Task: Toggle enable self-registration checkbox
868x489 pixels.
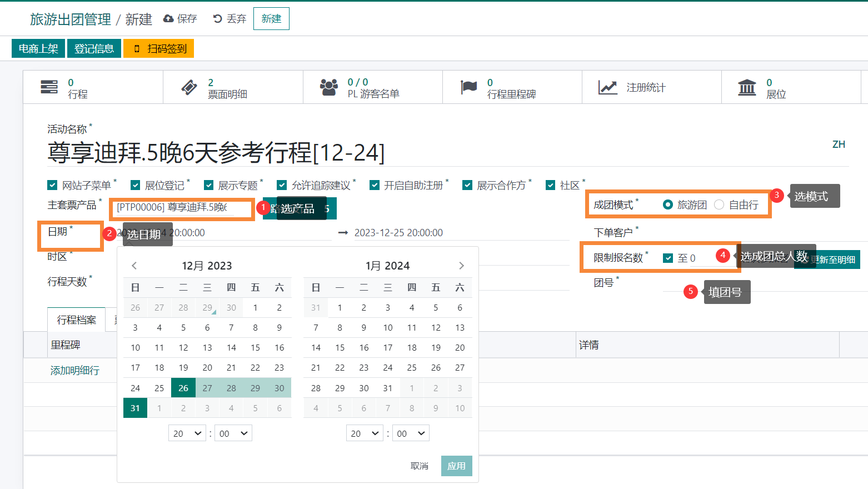Action: coord(375,185)
